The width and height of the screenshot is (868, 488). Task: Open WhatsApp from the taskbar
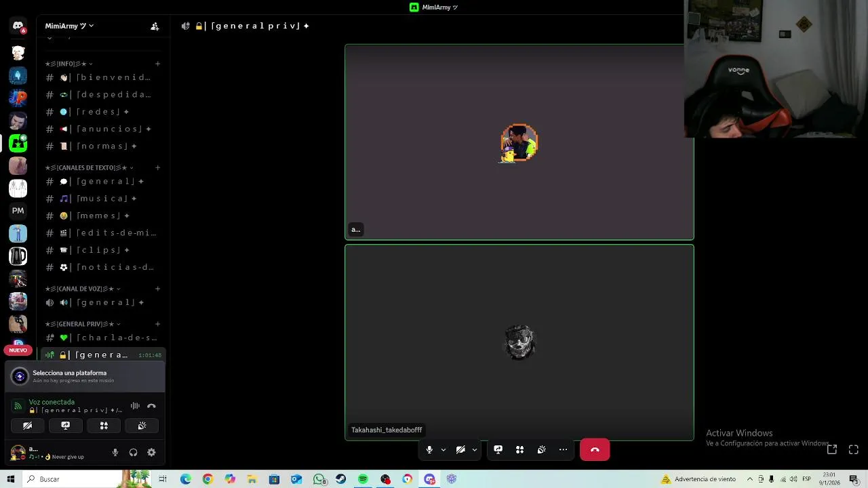click(x=319, y=479)
